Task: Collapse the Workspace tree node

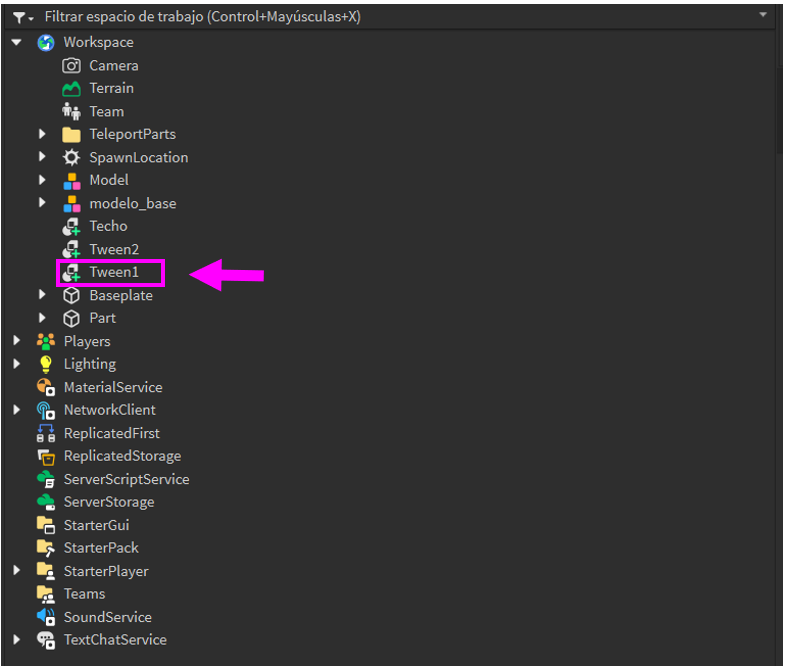Action: [17, 43]
